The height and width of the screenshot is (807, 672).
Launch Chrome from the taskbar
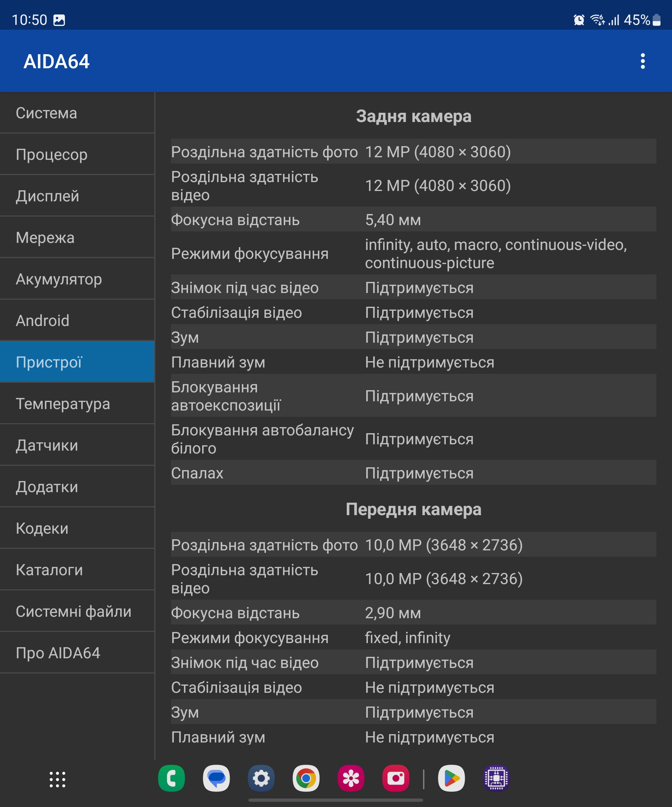click(306, 778)
